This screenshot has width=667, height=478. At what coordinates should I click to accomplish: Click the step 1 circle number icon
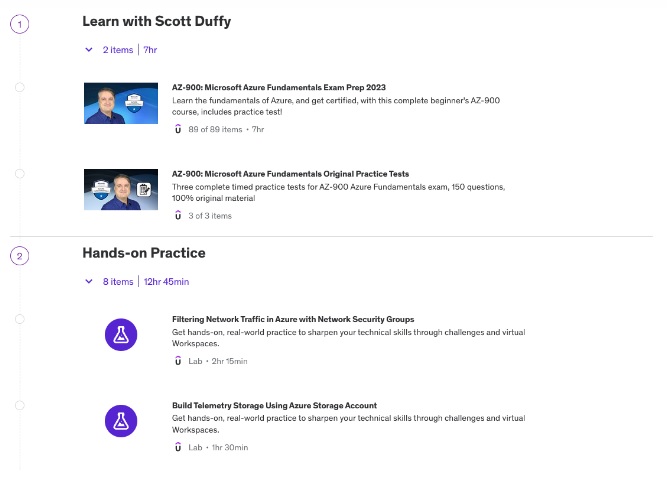pyautogui.click(x=20, y=23)
